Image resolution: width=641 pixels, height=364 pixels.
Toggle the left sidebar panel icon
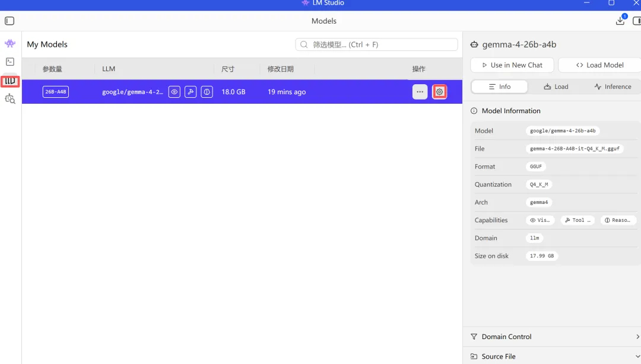click(x=9, y=21)
